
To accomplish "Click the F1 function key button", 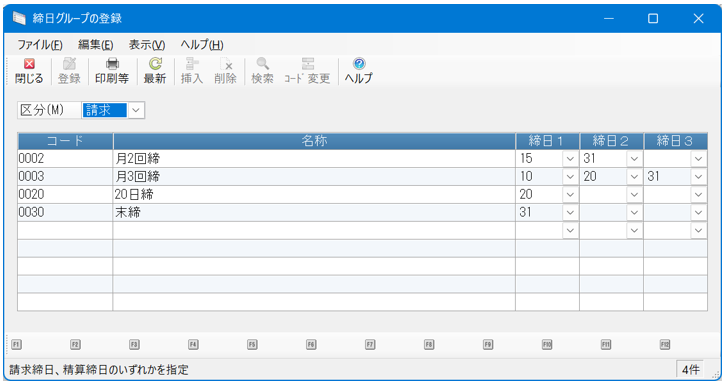I will coord(17,344).
